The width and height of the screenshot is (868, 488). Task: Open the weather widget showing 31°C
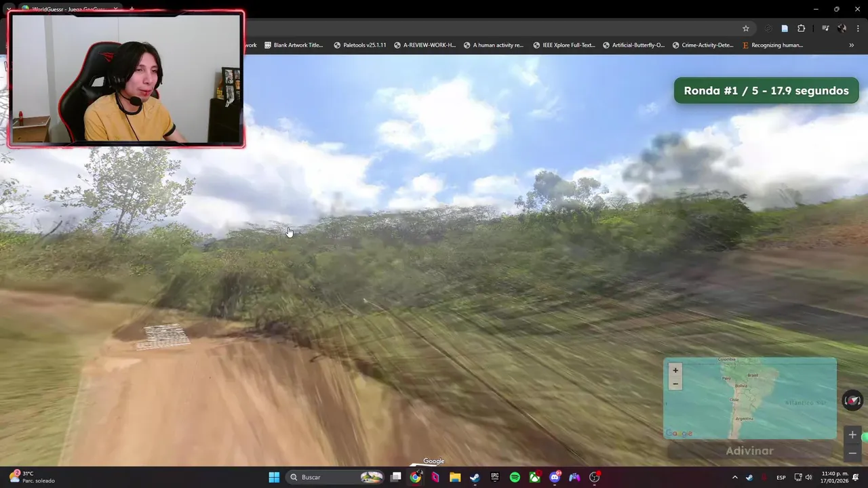point(32,477)
